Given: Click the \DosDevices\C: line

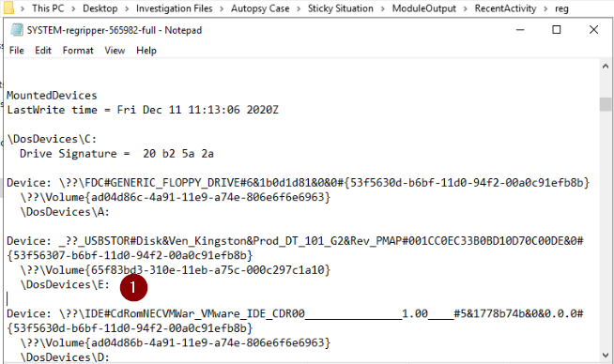Looking at the screenshot, I should pyautogui.click(x=52, y=140).
